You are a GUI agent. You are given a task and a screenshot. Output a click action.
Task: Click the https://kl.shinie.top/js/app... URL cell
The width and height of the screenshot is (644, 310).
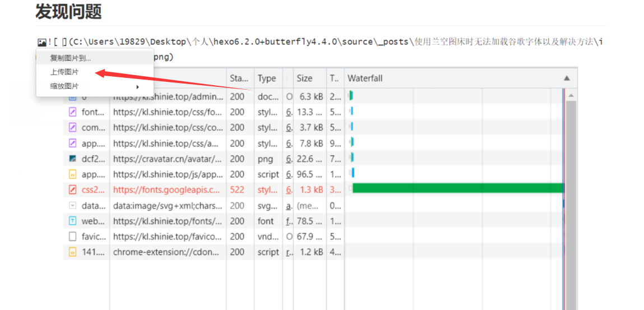click(168, 174)
